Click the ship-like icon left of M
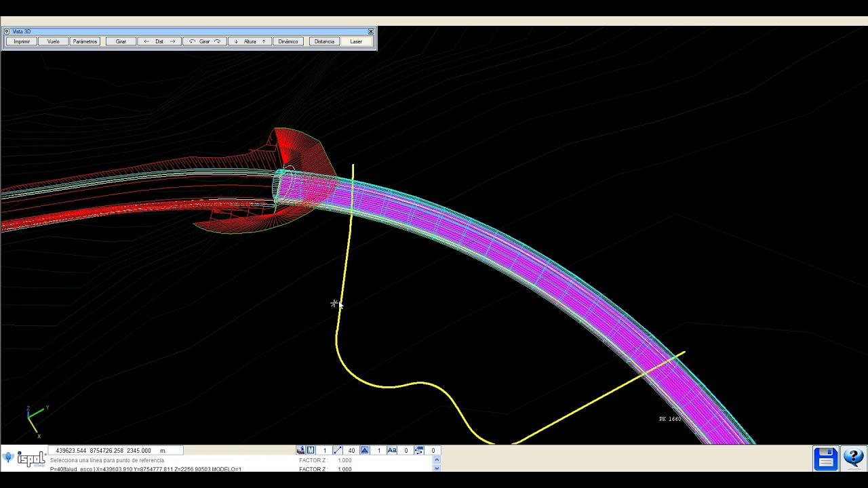The width and height of the screenshot is (868, 488). coord(300,450)
